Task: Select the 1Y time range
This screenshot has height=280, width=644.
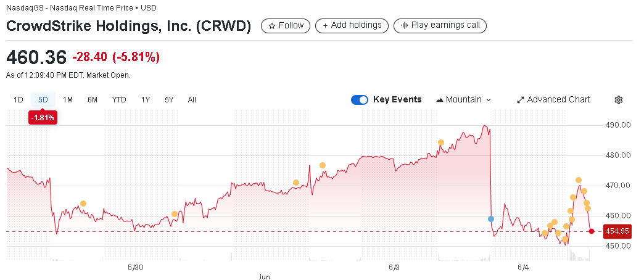Action: 146,100
